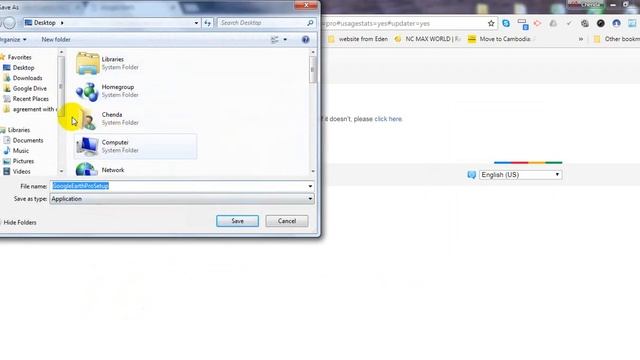Screen dimensions: 640x360
Task: Click the Cancel button
Action: (287, 221)
